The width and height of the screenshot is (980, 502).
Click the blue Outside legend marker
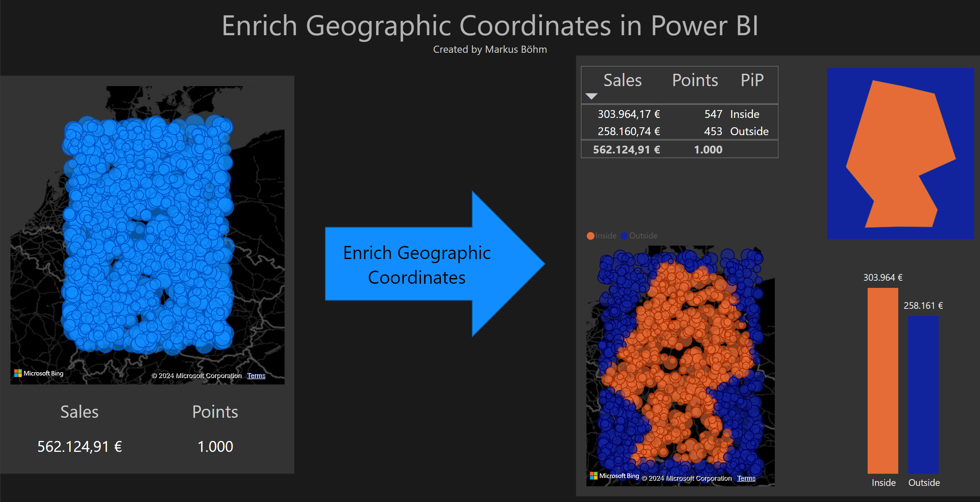click(624, 236)
